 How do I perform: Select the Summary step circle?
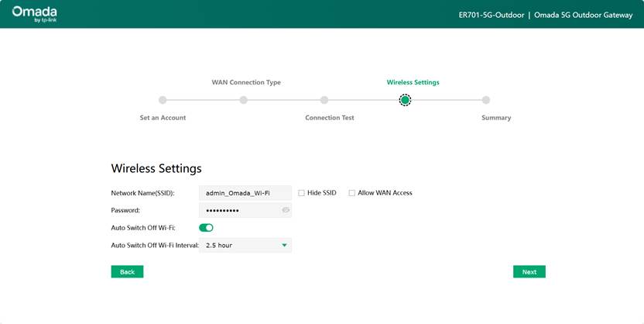click(486, 100)
